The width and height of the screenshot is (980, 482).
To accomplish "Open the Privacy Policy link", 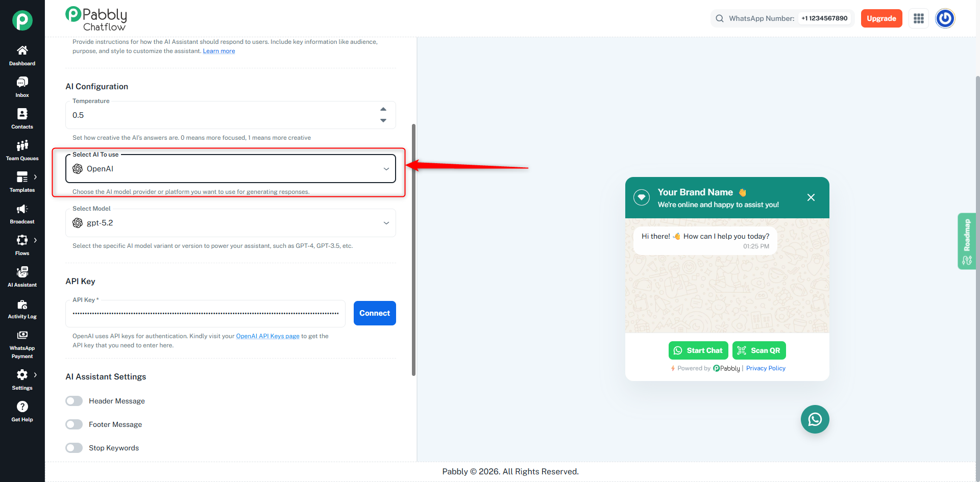I will [766, 368].
